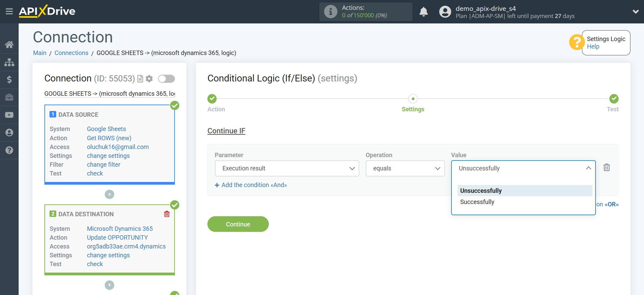This screenshot has width=644, height=295.
Task: Open the Parameter dropdown Execution result
Action: point(287,168)
